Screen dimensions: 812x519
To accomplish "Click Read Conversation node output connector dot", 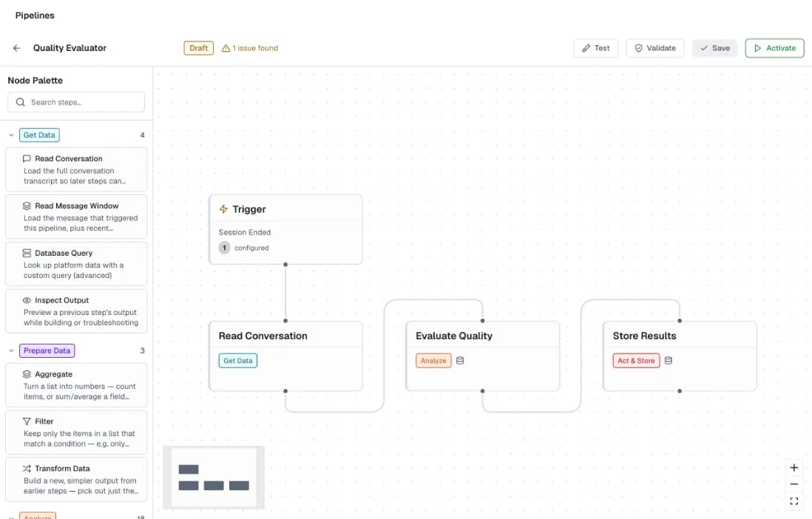I will [x=285, y=391].
